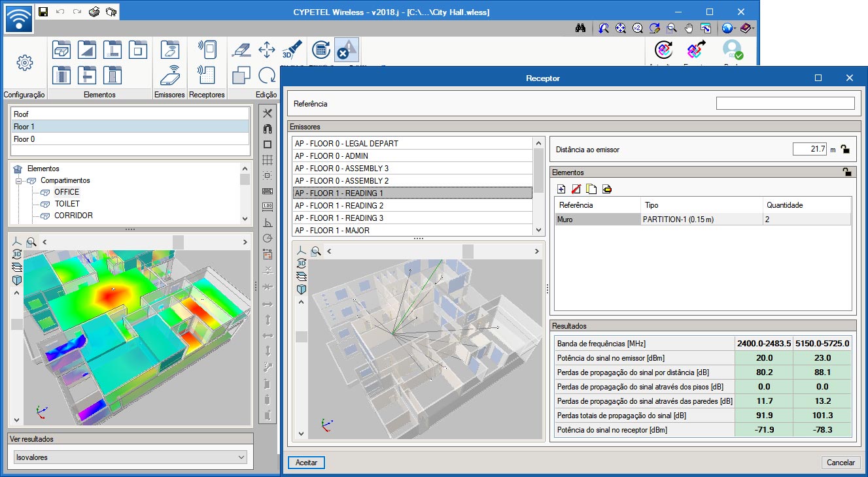
Task: Click the Cancelar button
Action: click(841, 462)
